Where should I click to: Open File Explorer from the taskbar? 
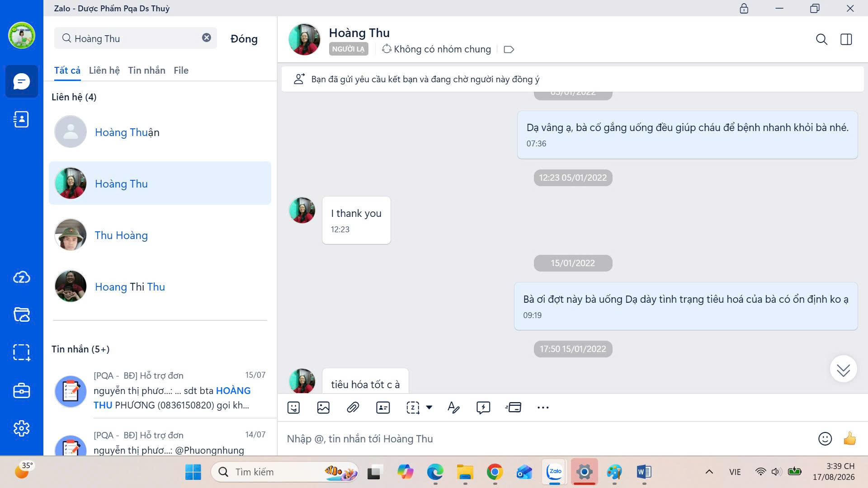point(465,472)
